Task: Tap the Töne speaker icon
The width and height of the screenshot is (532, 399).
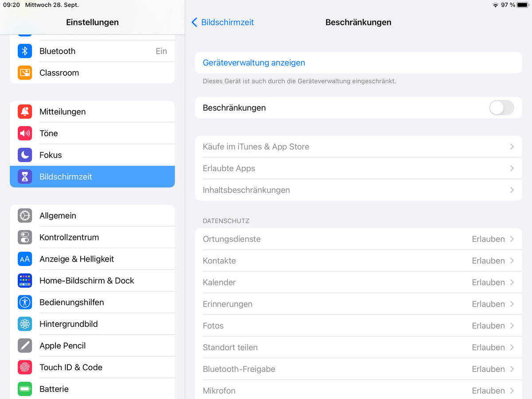Action: 25,133
